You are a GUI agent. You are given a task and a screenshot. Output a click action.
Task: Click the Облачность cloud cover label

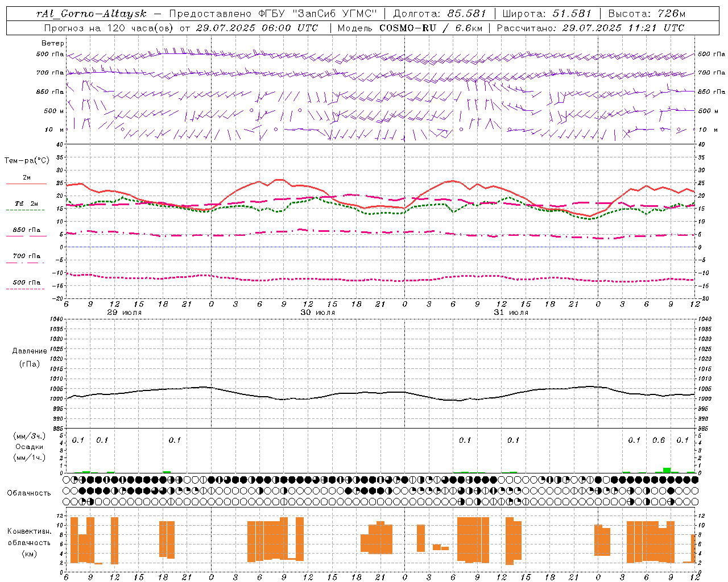pyautogui.click(x=29, y=493)
